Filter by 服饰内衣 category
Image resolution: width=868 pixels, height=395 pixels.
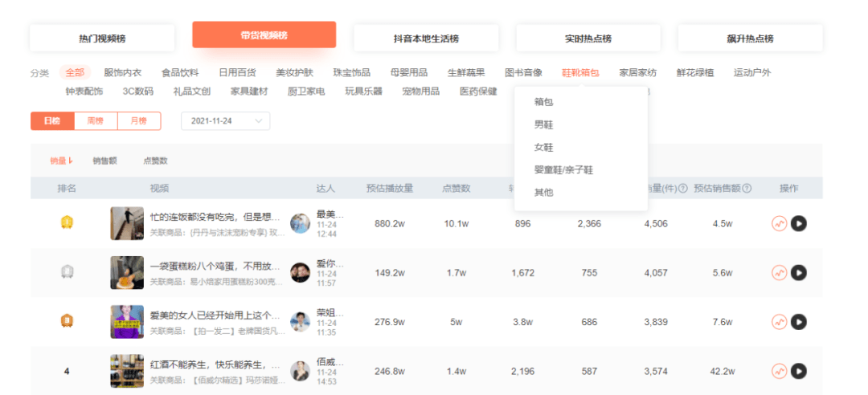coord(123,72)
